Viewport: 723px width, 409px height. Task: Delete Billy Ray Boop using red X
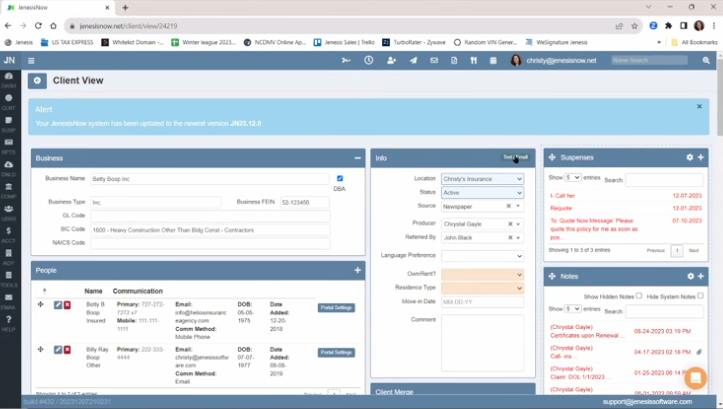[x=68, y=350]
